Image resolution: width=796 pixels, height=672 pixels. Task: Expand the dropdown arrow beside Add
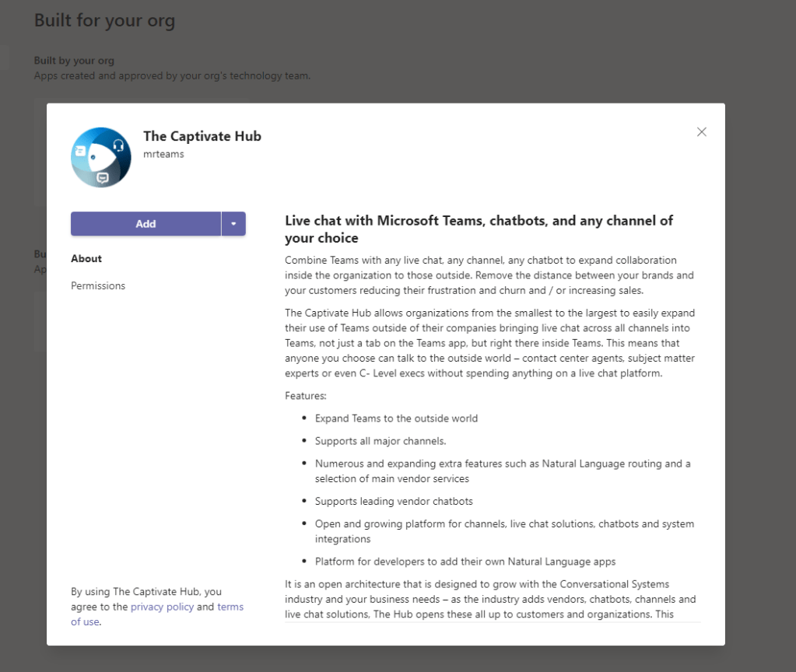pyautogui.click(x=233, y=224)
